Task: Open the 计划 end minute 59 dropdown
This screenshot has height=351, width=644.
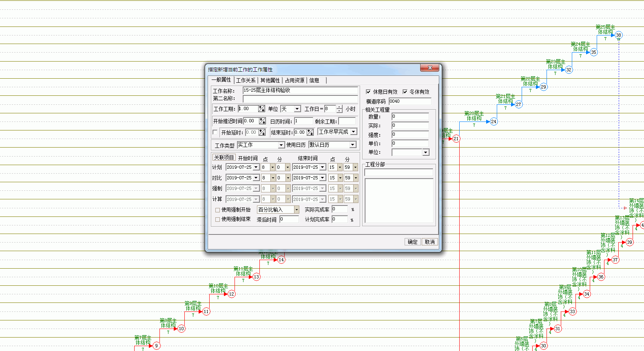Action: point(355,167)
